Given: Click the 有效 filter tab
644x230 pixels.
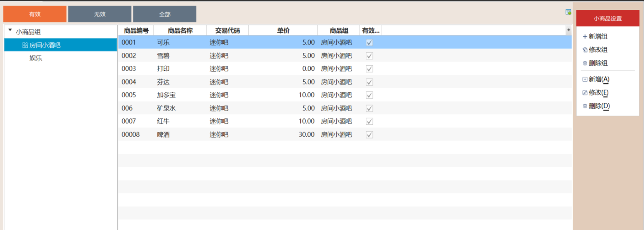Looking at the screenshot, I should coord(35,14).
